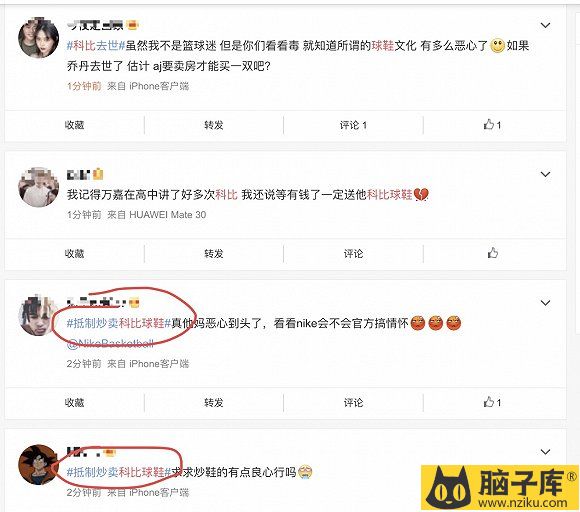Screen dimensions: 580x512
Task: Click 评论 1 on the first post
Action: point(353,125)
